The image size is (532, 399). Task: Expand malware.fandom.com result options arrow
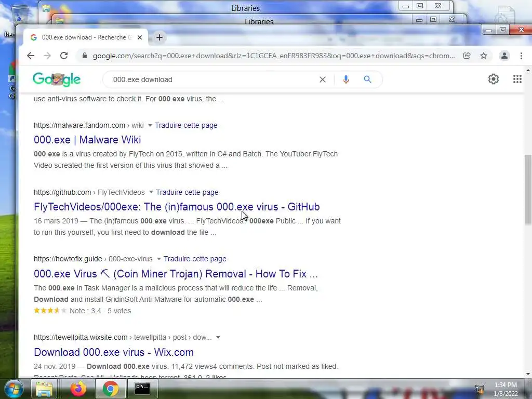(150, 125)
